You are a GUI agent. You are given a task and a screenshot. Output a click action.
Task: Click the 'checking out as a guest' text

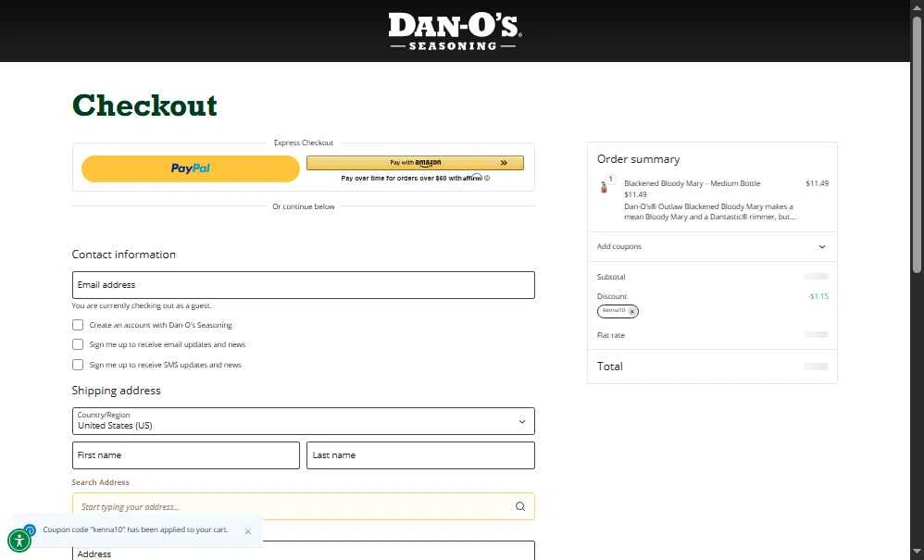pos(142,305)
